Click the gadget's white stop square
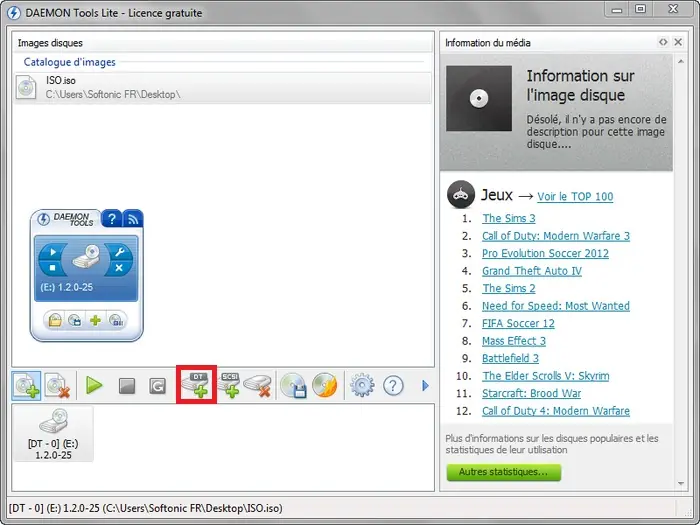This screenshot has width=700, height=525. [52, 268]
